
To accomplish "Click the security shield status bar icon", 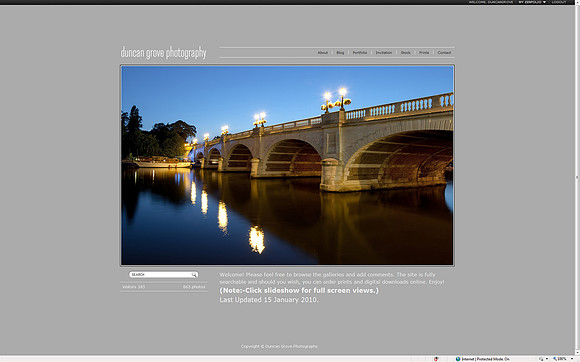I will [436, 359].
